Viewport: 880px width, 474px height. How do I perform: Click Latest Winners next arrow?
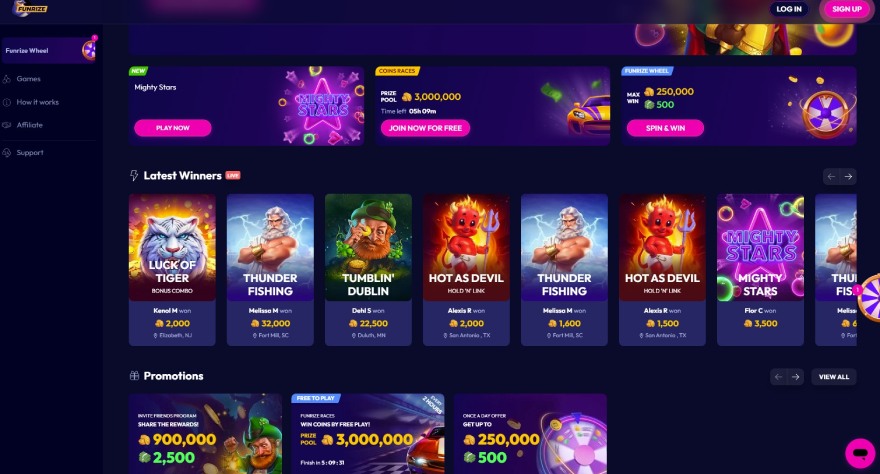(848, 177)
